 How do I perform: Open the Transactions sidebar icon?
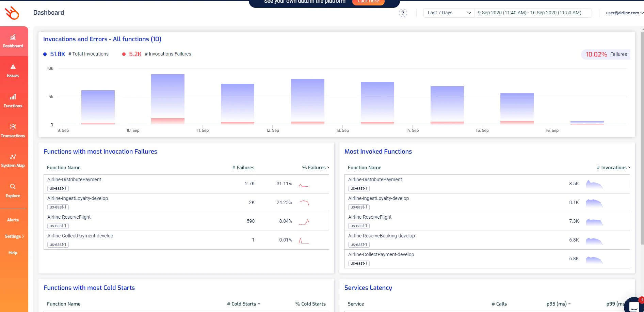point(13,127)
